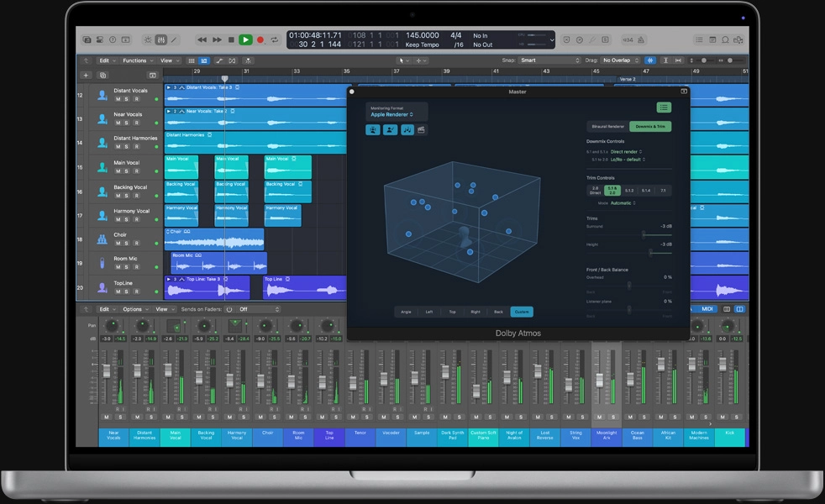
Task: Select the Custom view button in Dolby Atmos
Action: pos(521,312)
